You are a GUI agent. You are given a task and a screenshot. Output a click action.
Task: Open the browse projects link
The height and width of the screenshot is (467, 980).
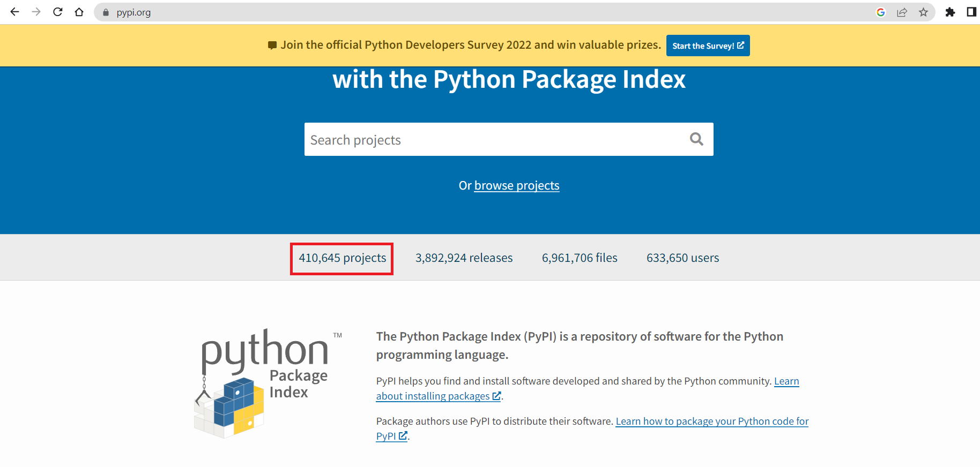pos(517,185)
